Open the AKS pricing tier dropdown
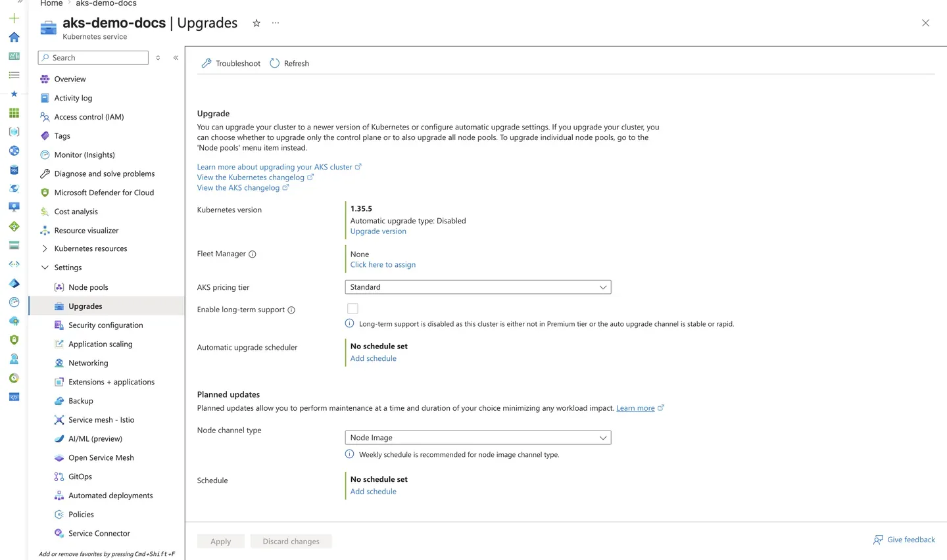Screen dimensions: 947x560 (478, 287)
